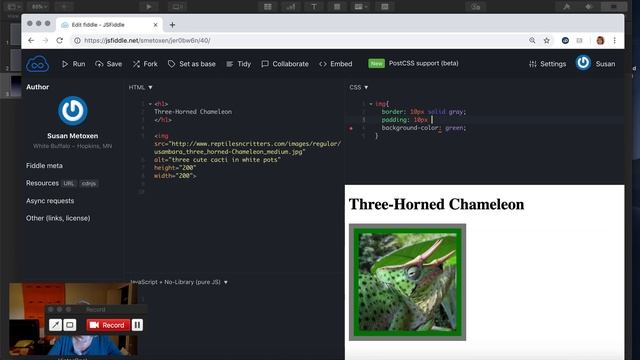Click the blue browser extension icon
The image size is (640, 360).
[565, 40]
